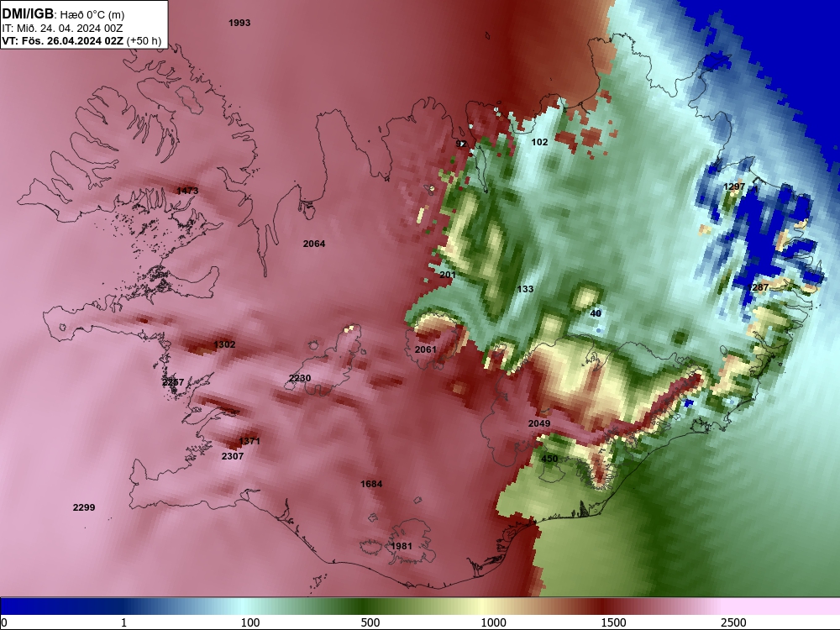The width and height of the screenshot is (840, 630).
Task: Click the map value 2267
Action: click(173, 382)
